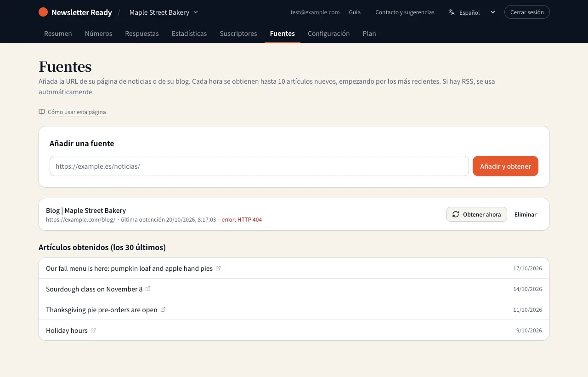Focus the source URL input field
588x377 pixels.
coord(259,166)
